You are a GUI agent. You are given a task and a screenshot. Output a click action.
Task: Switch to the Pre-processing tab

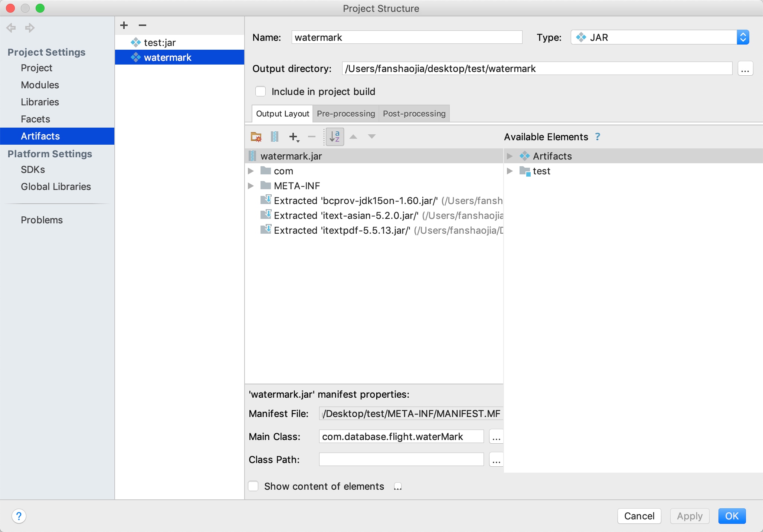(346, 114)
